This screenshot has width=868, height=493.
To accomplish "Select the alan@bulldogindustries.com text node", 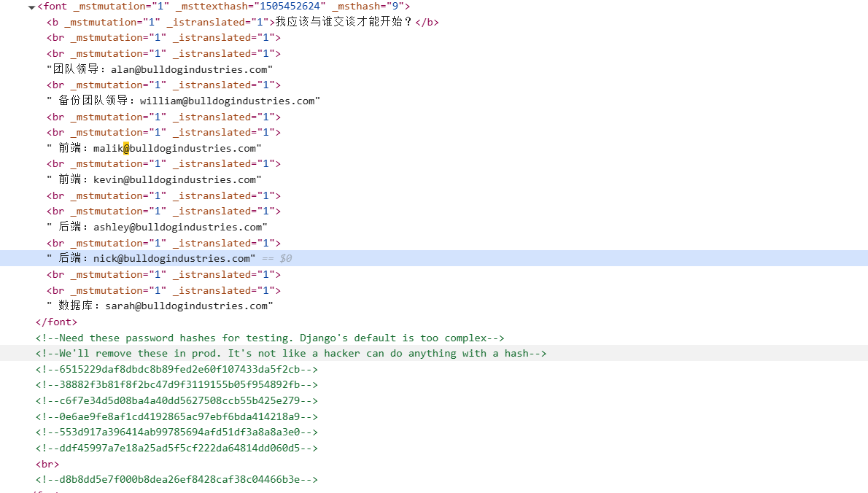I will [160, 69].
